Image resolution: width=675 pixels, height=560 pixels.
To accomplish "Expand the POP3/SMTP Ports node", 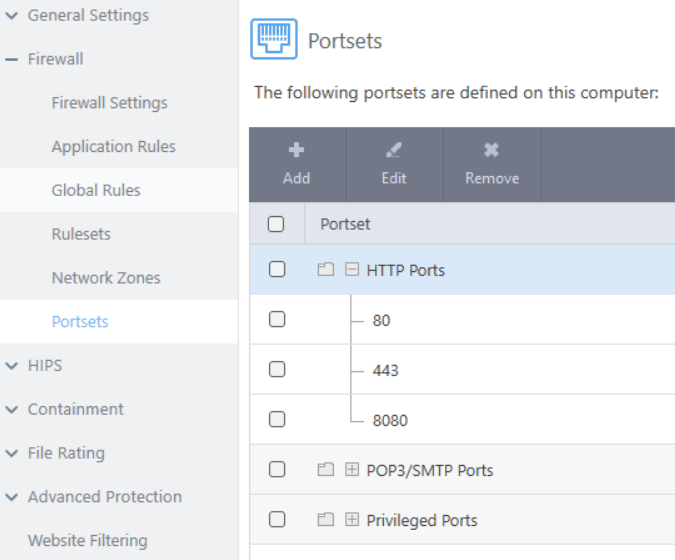I will click(351, 470).
